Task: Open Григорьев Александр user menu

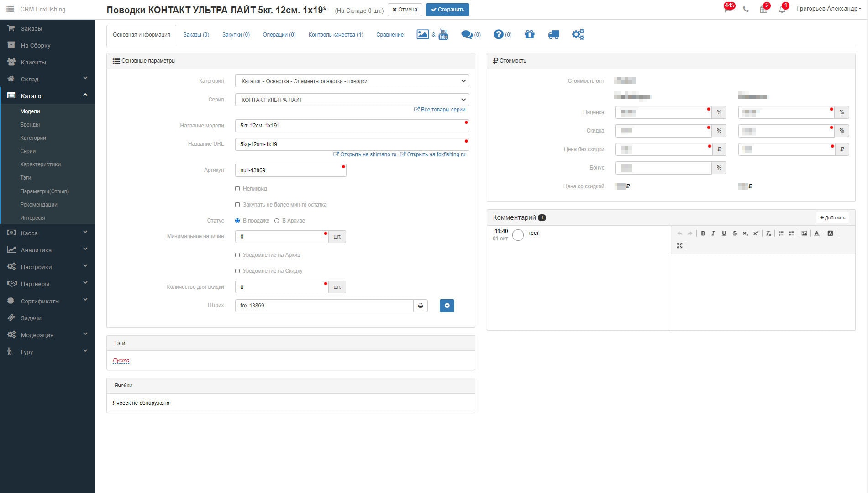Action: coord(829,9)
